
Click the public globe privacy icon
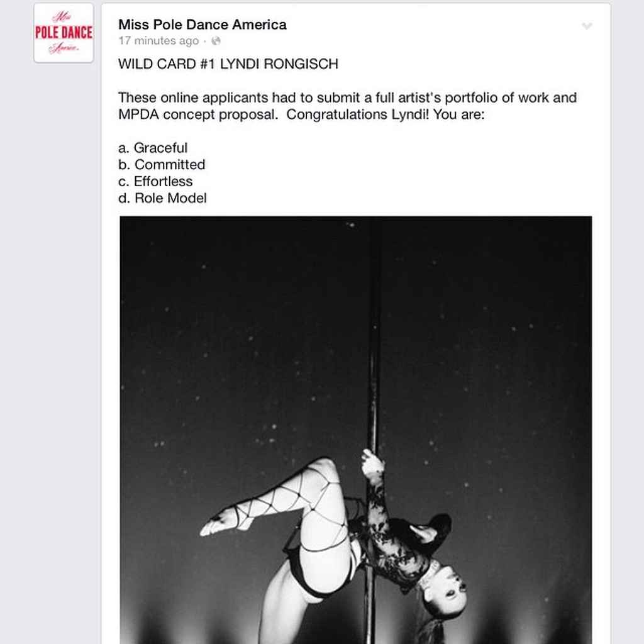[x=216, y=41]
